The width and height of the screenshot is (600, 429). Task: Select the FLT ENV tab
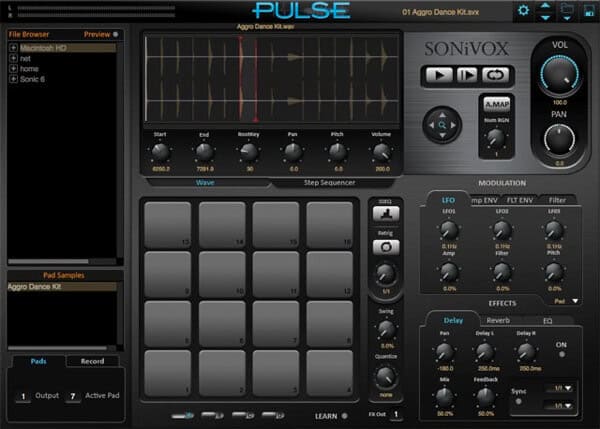click(519, 200)
